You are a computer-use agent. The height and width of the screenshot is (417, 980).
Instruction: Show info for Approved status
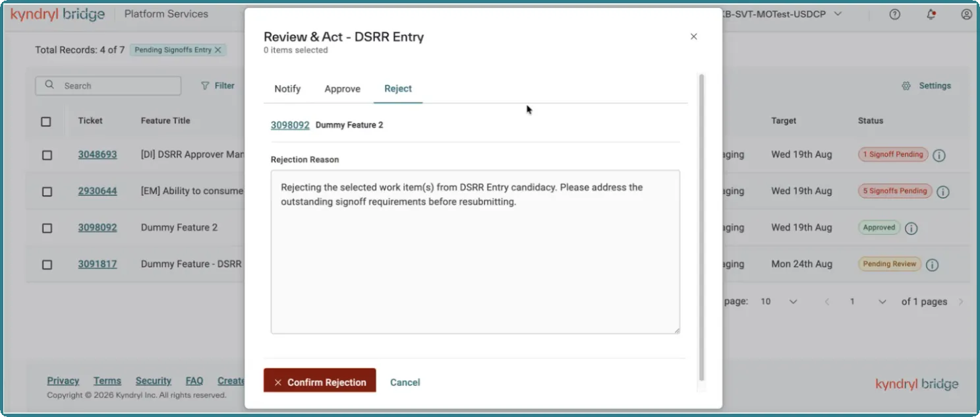[x=911, y=229]
